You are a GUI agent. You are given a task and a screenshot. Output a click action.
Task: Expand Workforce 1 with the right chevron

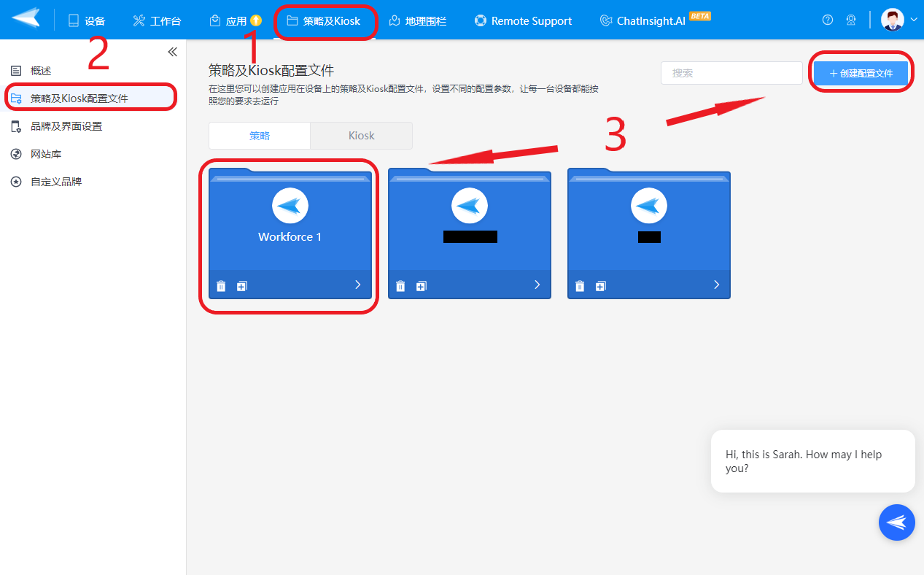coord(358,285)
